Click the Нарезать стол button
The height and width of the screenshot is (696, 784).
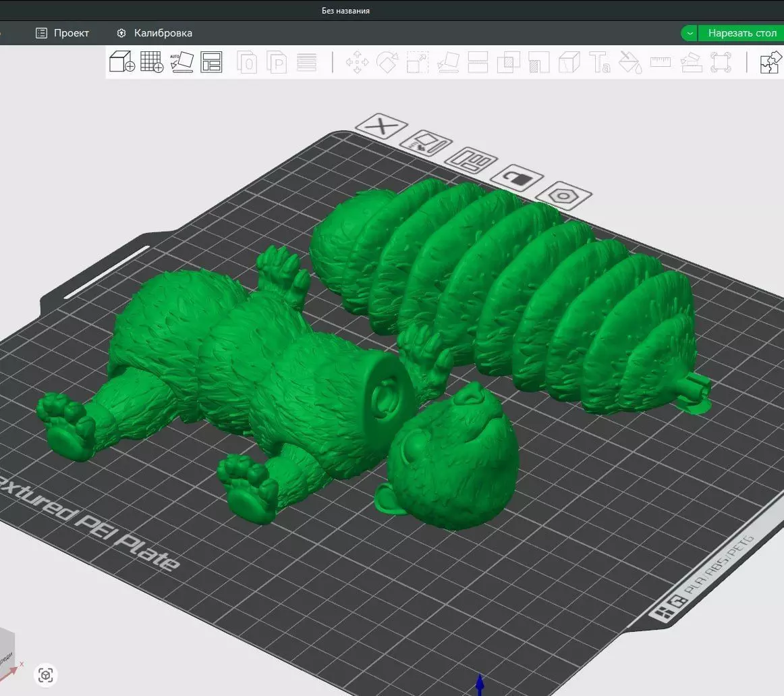coord(742,33)
